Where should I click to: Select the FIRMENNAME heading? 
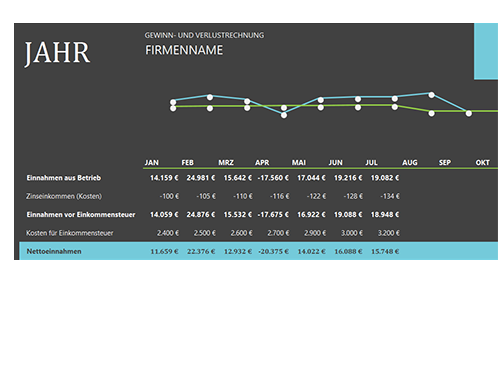(x=184, y=50)
